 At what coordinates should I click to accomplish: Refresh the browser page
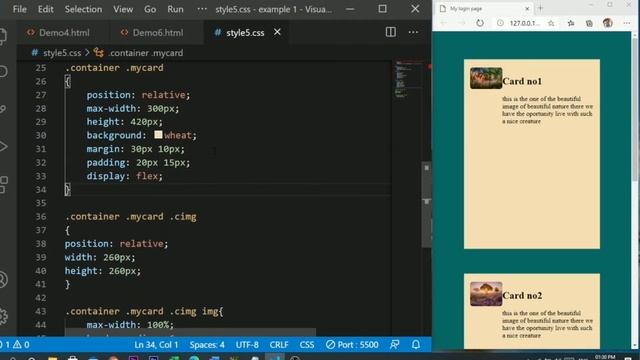click(x=480, y=23)
